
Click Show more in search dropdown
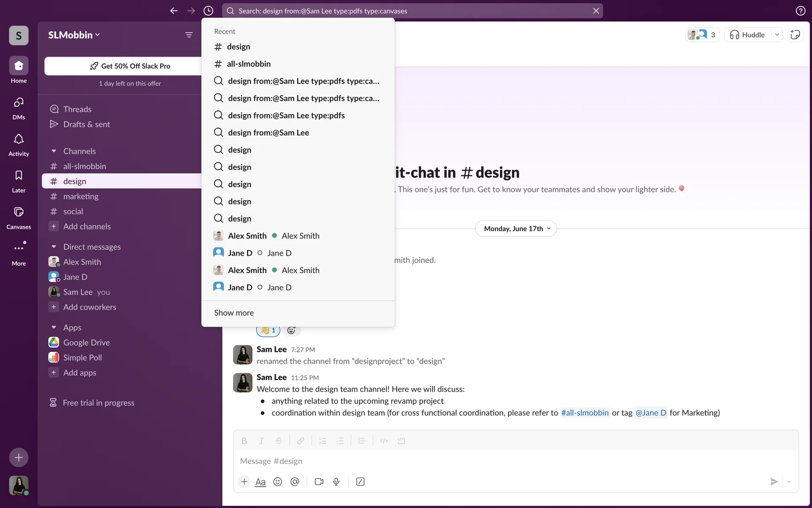pos(234,313)
